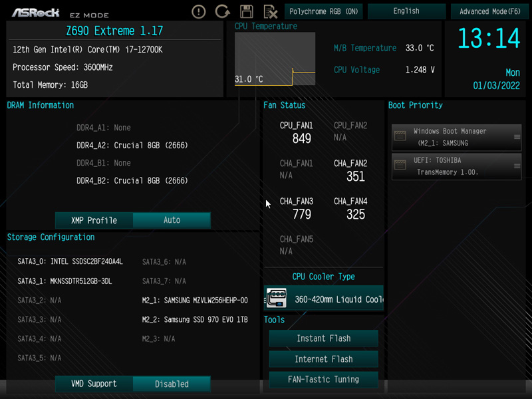Click the liquid cooler icon under CPU Cooler Type

(277, 298)
